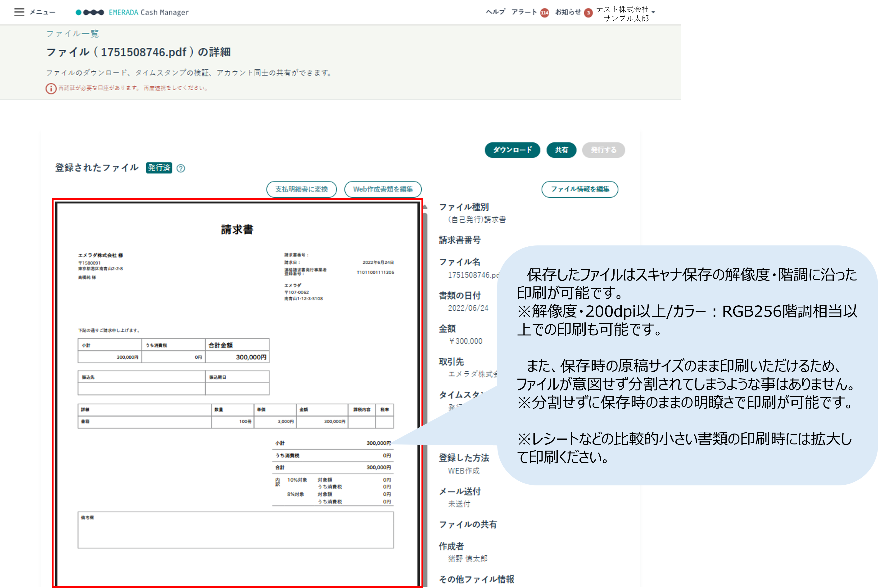Open notices via the red 3 badge

point(588,13)
